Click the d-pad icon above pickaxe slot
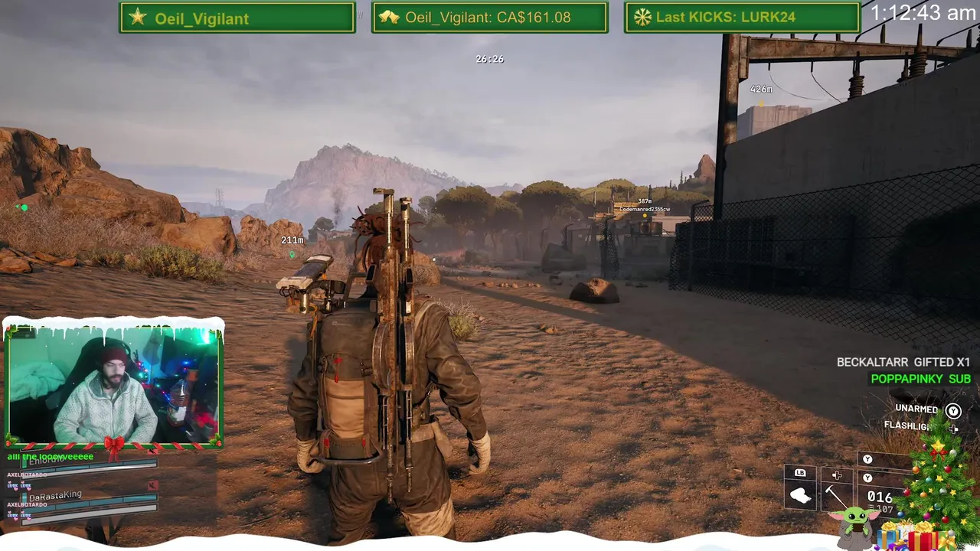 coord(836,475)
